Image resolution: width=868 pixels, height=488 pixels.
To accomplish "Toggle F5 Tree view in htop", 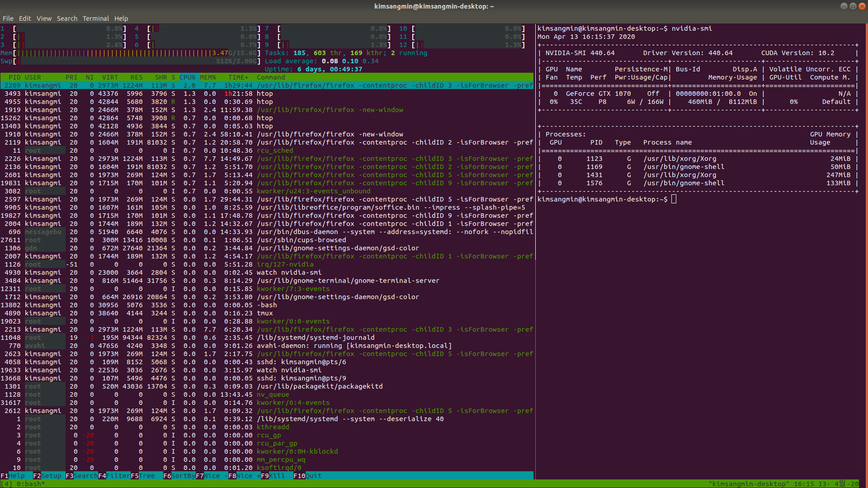I will (x=146, y=476).
